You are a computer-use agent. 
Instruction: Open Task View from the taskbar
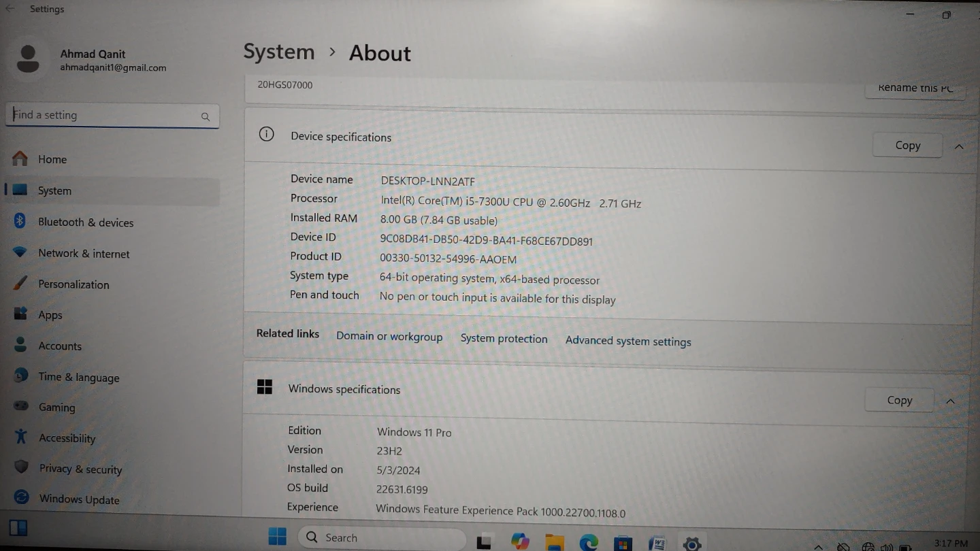(x=485, y=541)
